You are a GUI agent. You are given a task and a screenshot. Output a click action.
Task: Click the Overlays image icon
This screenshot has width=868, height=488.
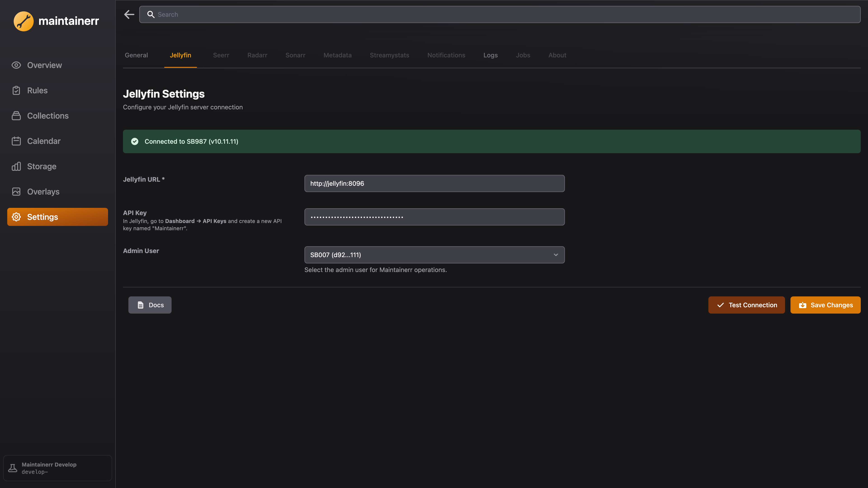pyautogui.click(x=16, y=191)
